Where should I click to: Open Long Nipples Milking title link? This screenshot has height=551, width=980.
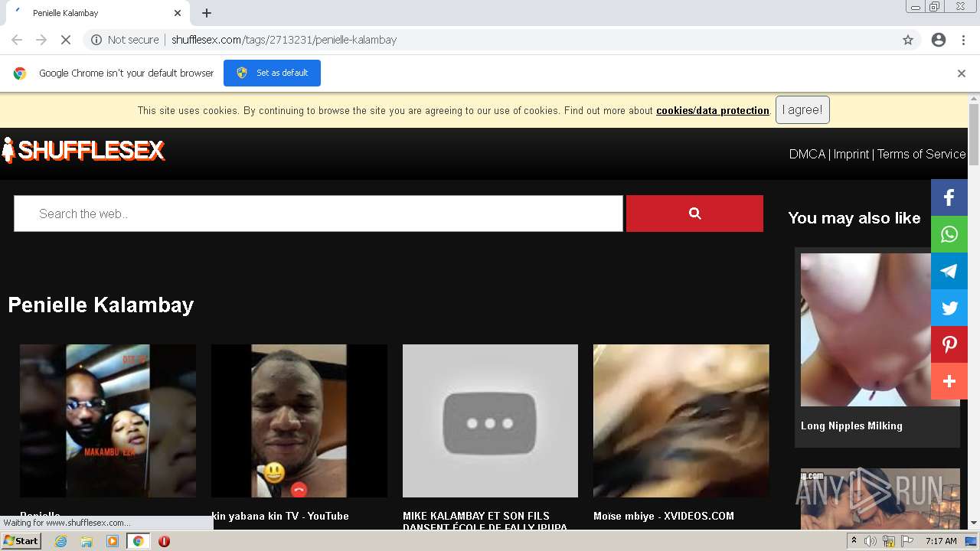(x=851, y=425)
